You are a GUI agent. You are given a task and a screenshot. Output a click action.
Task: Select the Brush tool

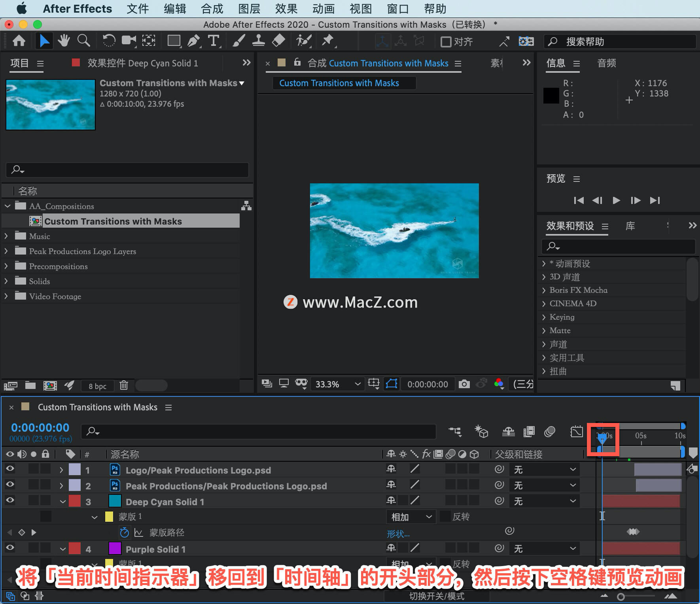click(238, 41)
